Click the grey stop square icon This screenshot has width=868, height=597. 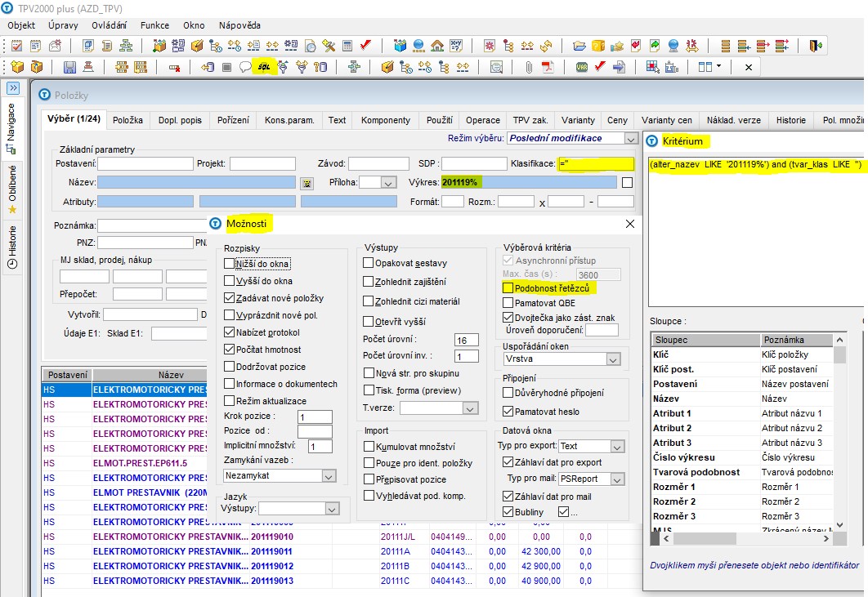pyautogui.click(x=226, y=67)
